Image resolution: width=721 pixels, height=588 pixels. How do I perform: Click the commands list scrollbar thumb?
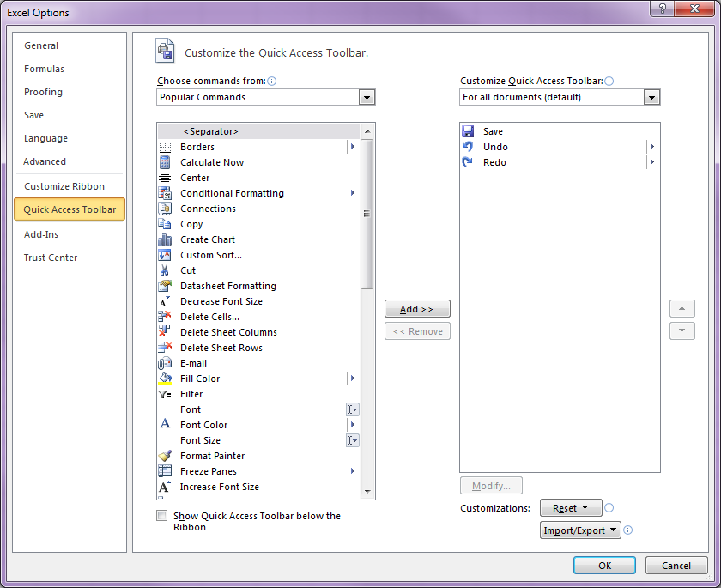[367, 214]
